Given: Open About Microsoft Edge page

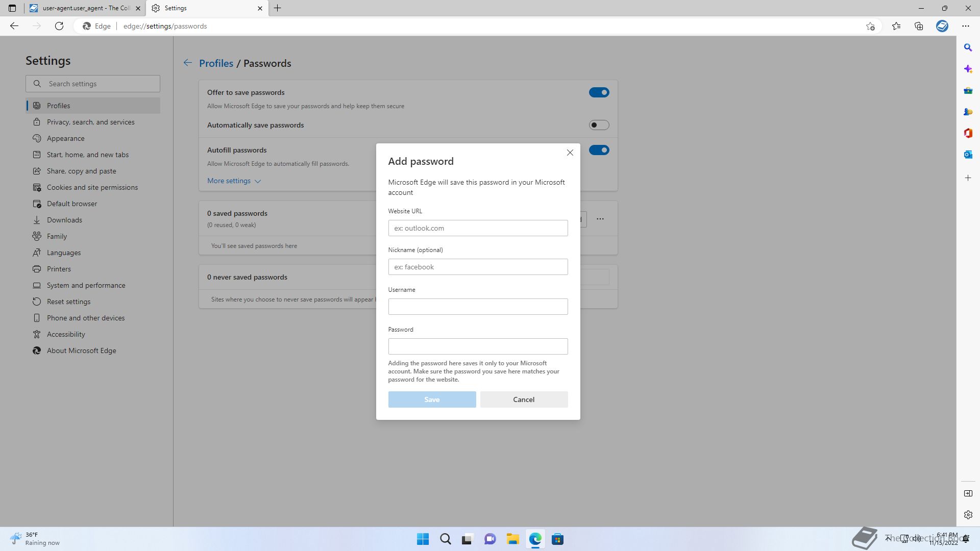Looking at the screenshot, I should 93,350.
